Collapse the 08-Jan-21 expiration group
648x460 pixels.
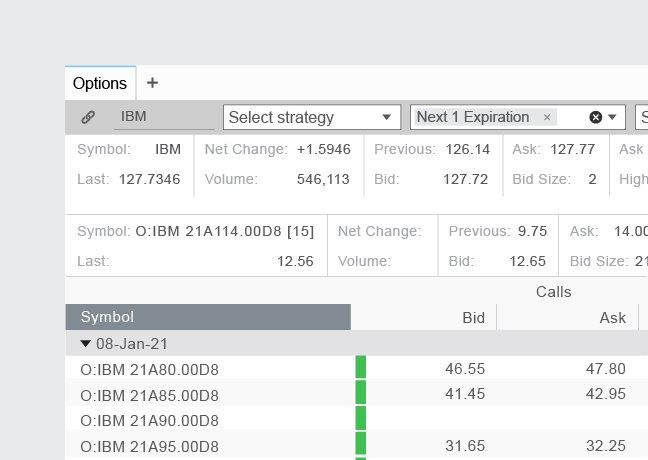[86, 343]
